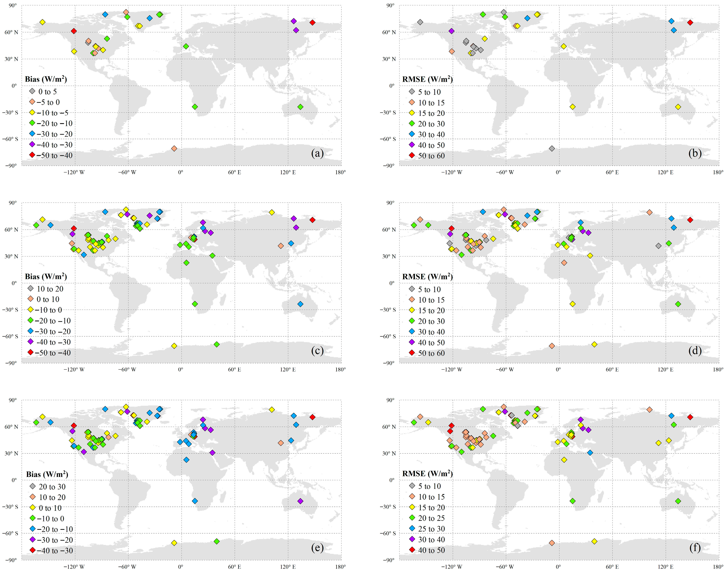
Task: Click the gray '0 to 5' legend diamond in panel (a)
Action: tap(32, 91)
